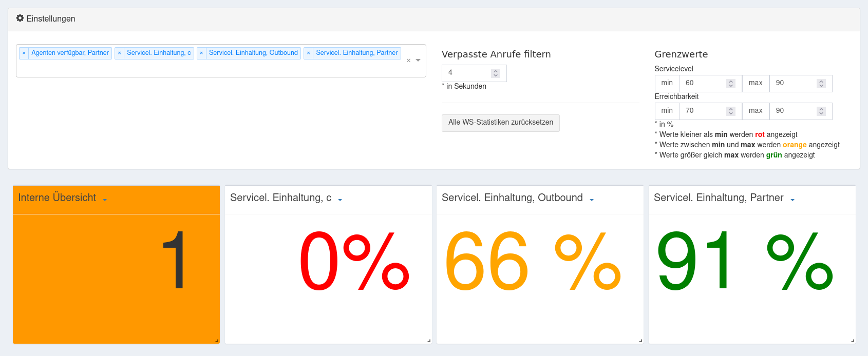Adjust the Erreichbarkeit max stepper arrows
This screenshot has height=356, width=868.
click(821, 111)
